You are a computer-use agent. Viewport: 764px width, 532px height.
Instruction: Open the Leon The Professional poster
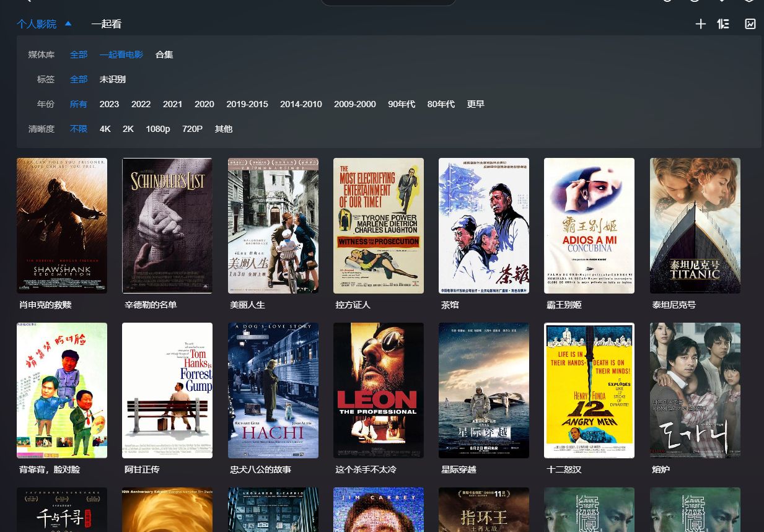379,390
